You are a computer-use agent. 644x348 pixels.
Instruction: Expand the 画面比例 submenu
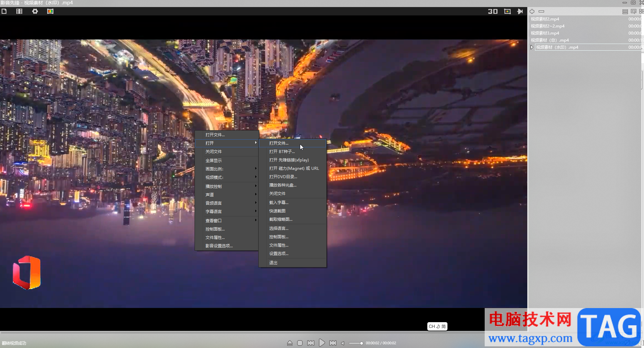pyautogui.click(x=227, y=169)
